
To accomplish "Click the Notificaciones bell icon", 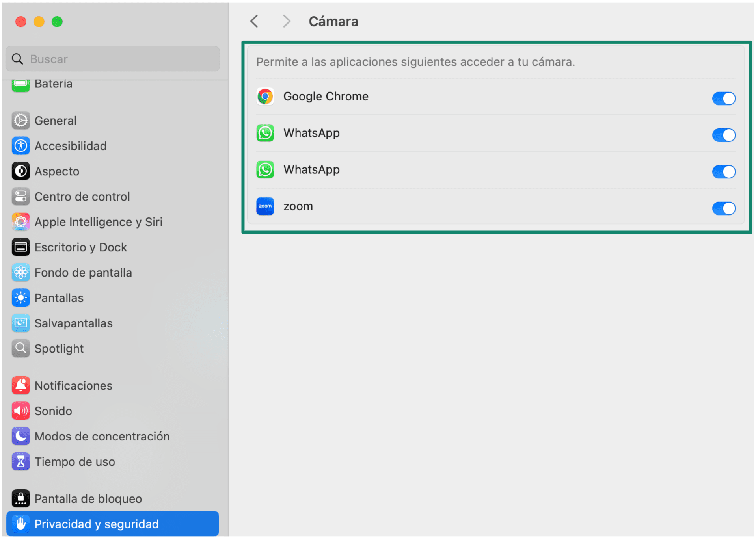I will [x=20, y=386].
